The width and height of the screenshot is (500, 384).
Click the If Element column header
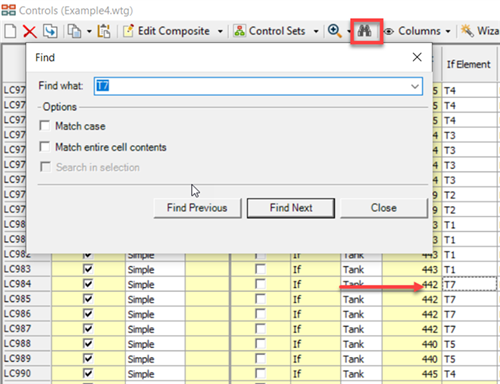coord(469,64)
